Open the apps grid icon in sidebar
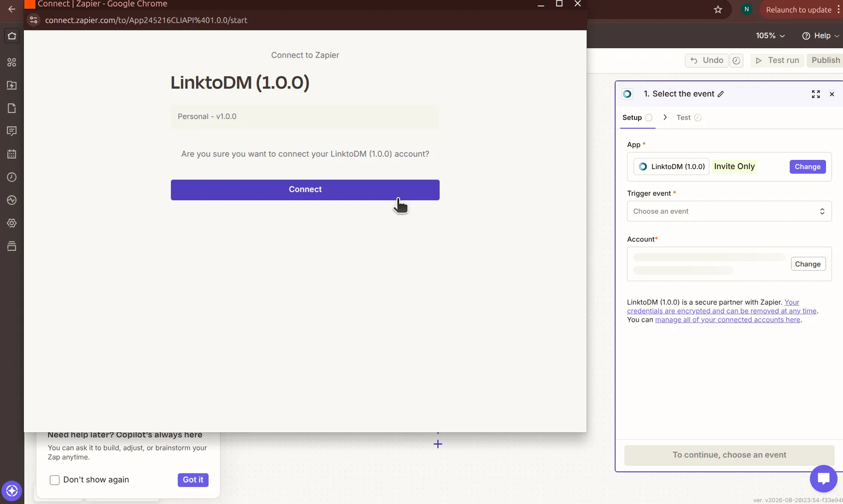This screenshot has width=843, height=504. pyautogui.click(x=12, y=62)
